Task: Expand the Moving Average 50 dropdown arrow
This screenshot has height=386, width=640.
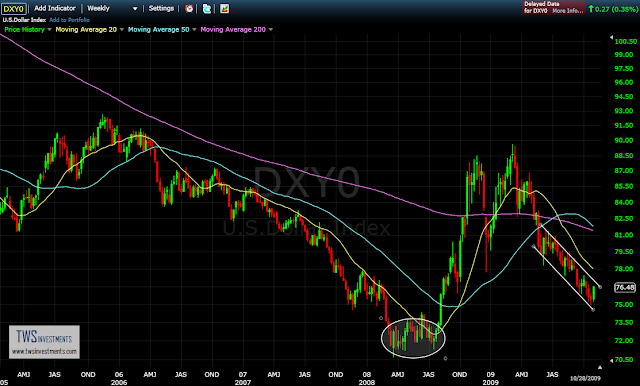Action: (x=194, y=29)
